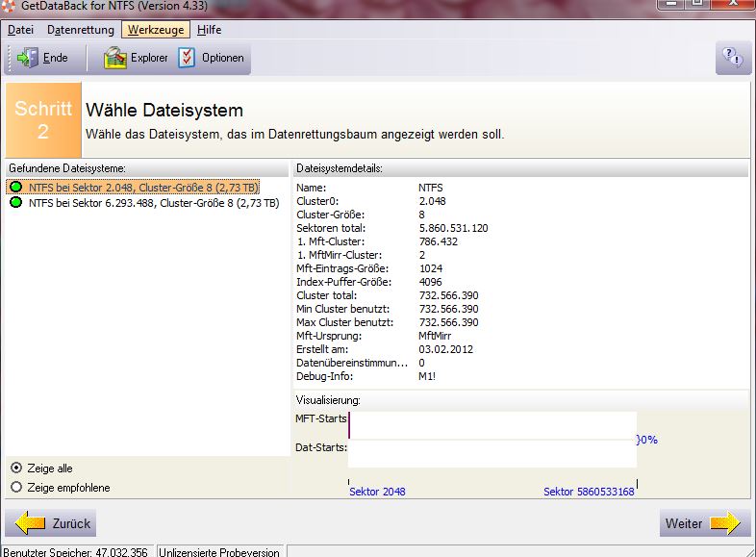The image size is (756, 557).
Task: Click the Dat-Starts visualization bar
Action: click(x=492, y=454)
